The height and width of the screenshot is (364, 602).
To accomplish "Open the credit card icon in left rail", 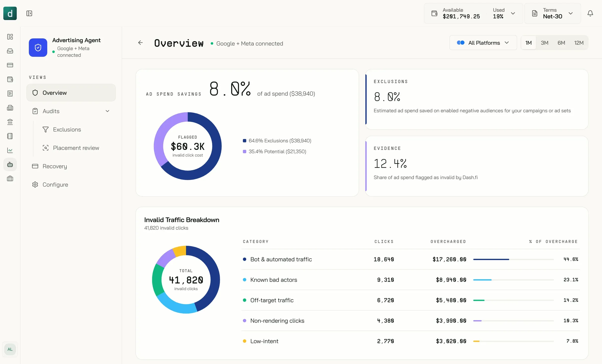I will (10, 65).
